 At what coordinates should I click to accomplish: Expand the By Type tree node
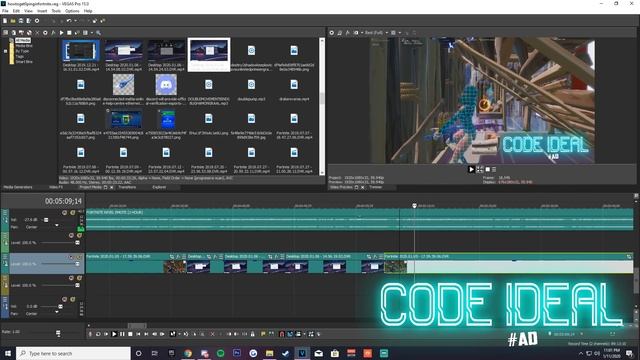[x=5, y=51]
